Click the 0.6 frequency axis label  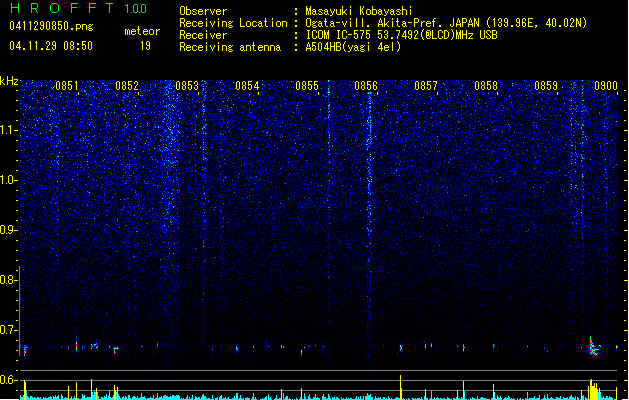tap(9, 380)
